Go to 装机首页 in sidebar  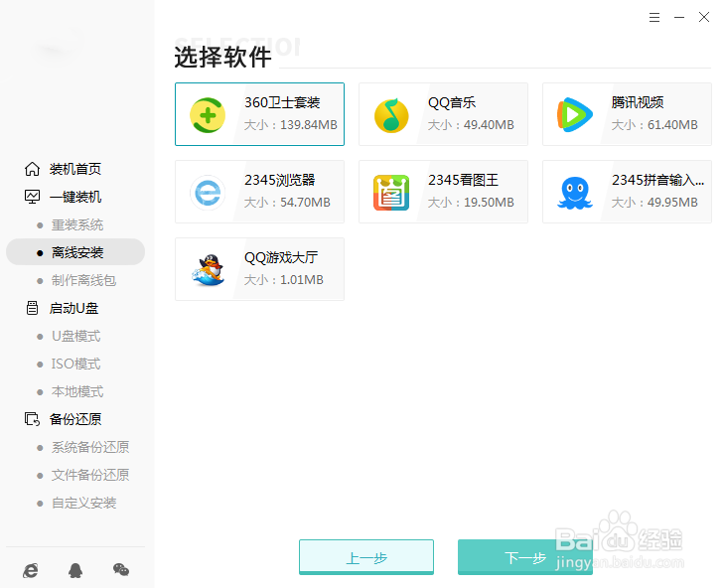[75, 169]
